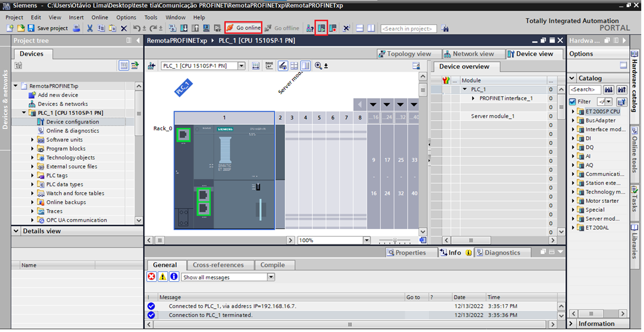The image size is (644, 332).
Task: Click the zoom slider in device view
Action: 394,240
